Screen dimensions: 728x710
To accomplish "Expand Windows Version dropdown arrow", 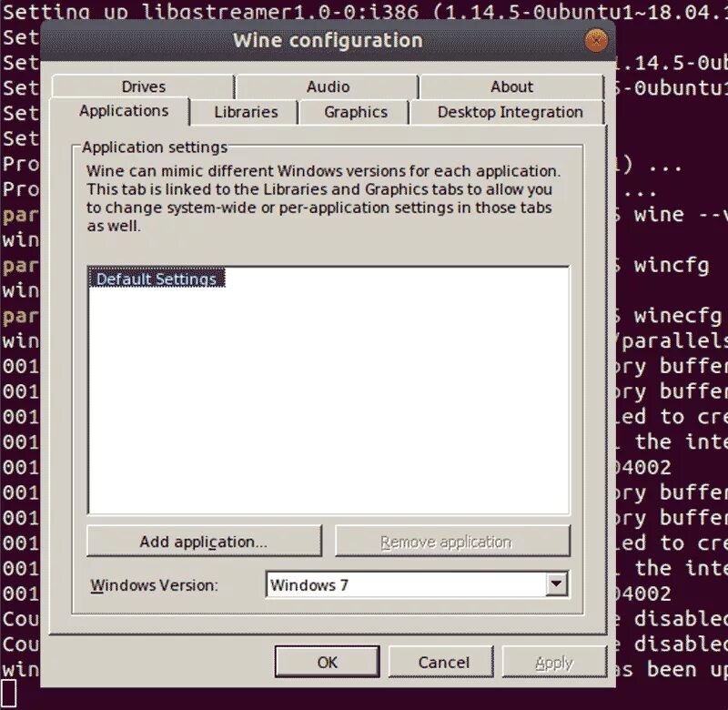I will tap(556, 584).
